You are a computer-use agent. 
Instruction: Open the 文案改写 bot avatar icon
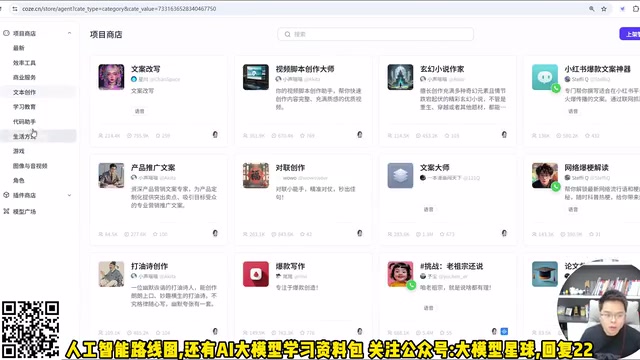111,77
